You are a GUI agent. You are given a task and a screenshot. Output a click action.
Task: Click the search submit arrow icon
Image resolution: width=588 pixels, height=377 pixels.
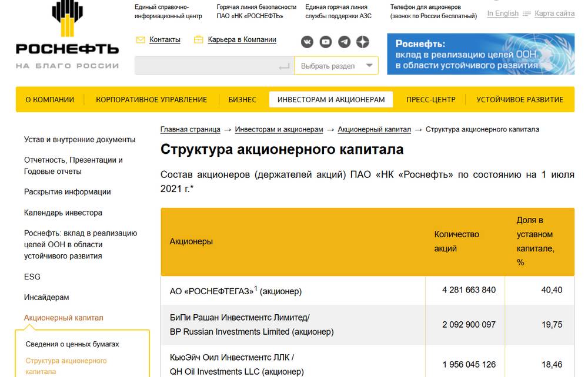point(284,66)
